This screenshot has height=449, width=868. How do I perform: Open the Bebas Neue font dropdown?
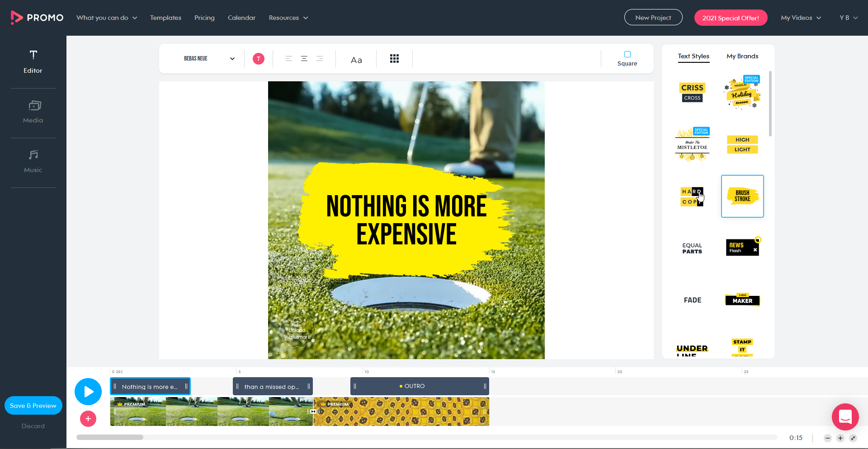click(x=208, y=58)
